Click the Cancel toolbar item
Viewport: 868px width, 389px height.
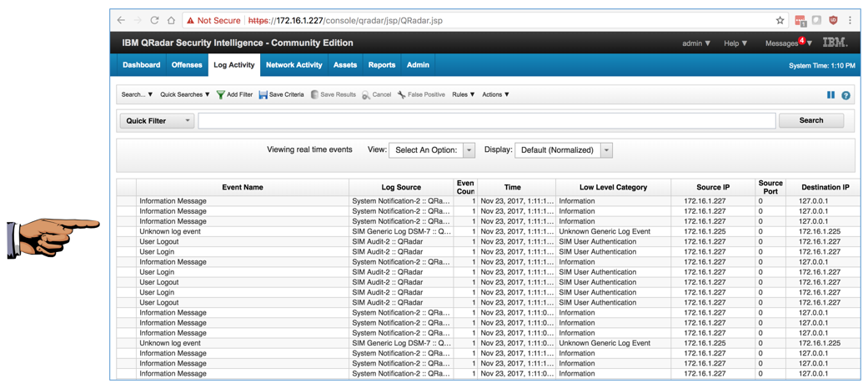point(376,95)
